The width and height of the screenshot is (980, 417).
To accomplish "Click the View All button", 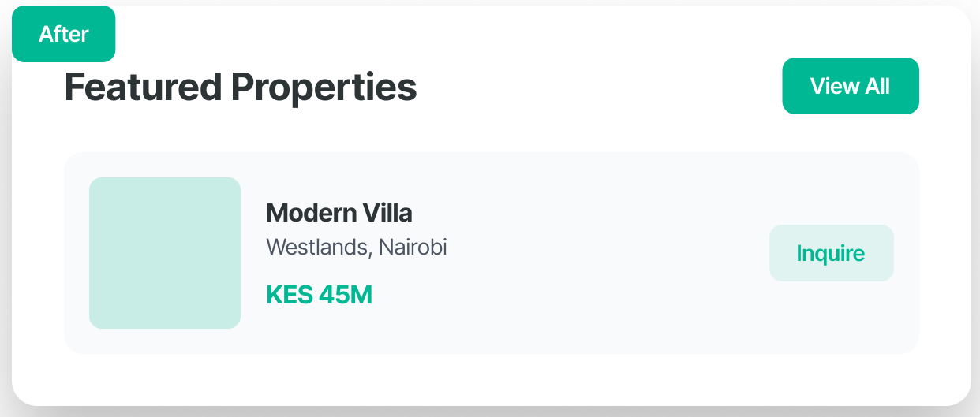I will [x=850, y=86].
